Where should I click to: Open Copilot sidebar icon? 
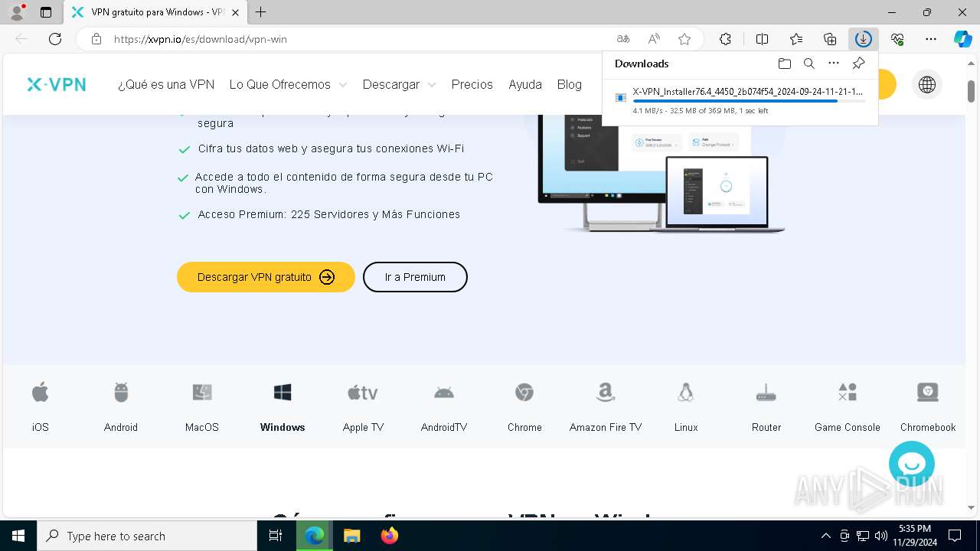click(x=962, y=39)
